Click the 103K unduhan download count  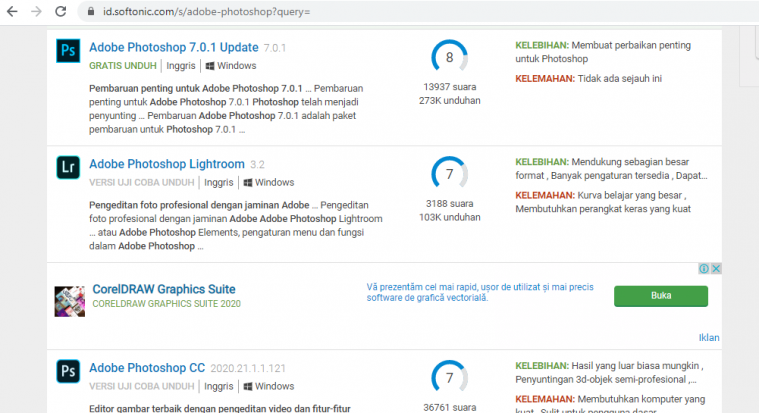point(450,217)
